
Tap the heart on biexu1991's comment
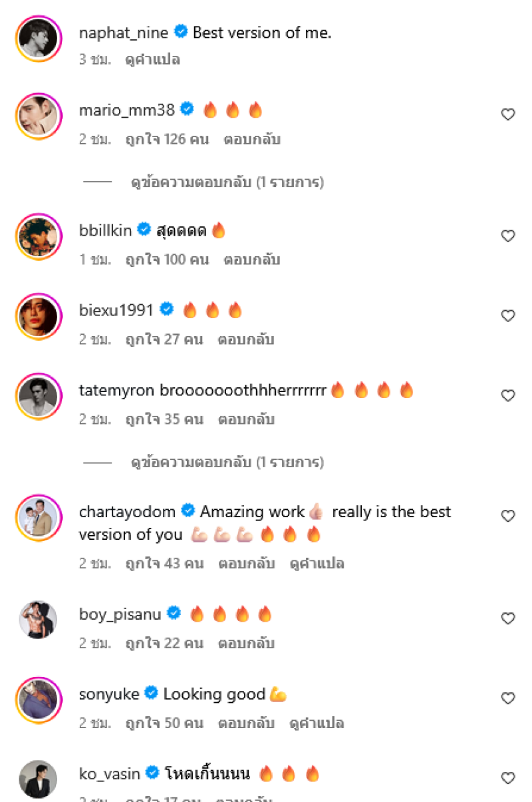(x=508, y=315)
